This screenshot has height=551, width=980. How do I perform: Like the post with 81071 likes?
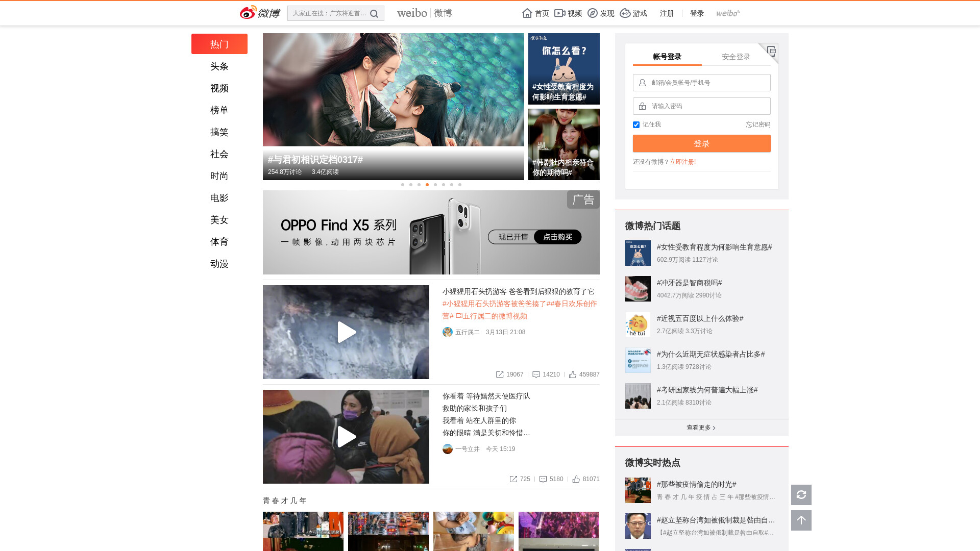point(576,479)
